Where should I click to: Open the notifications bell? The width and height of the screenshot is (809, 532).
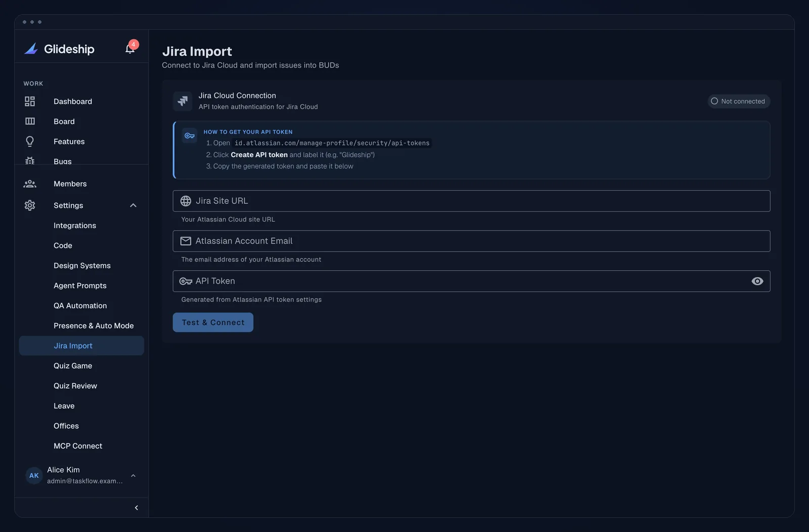pyautogui.click(x=130, y=49)
